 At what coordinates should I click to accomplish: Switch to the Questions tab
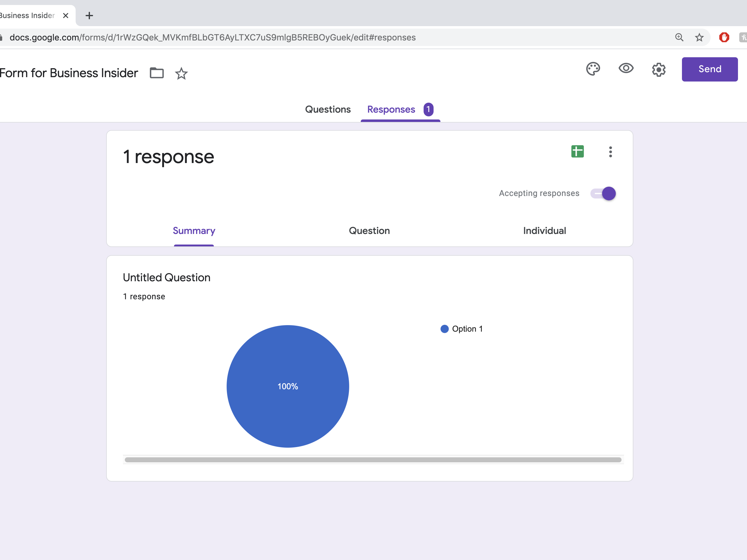tap(328, 110)
